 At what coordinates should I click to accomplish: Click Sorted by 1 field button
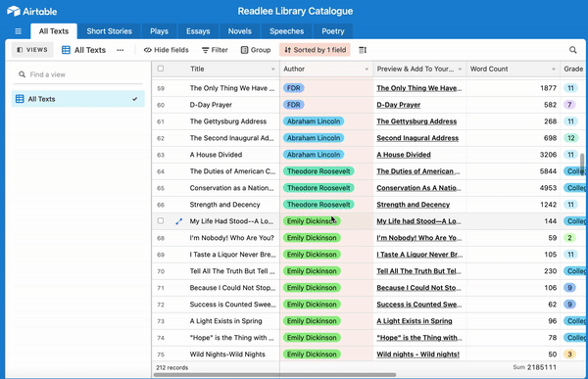[x=315, y=50]
